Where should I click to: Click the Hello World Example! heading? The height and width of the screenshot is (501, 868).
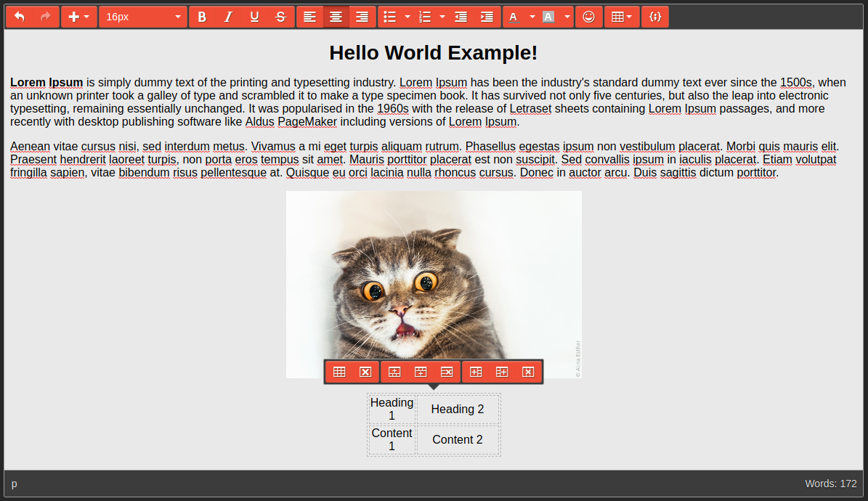click(x=434, y=52)
